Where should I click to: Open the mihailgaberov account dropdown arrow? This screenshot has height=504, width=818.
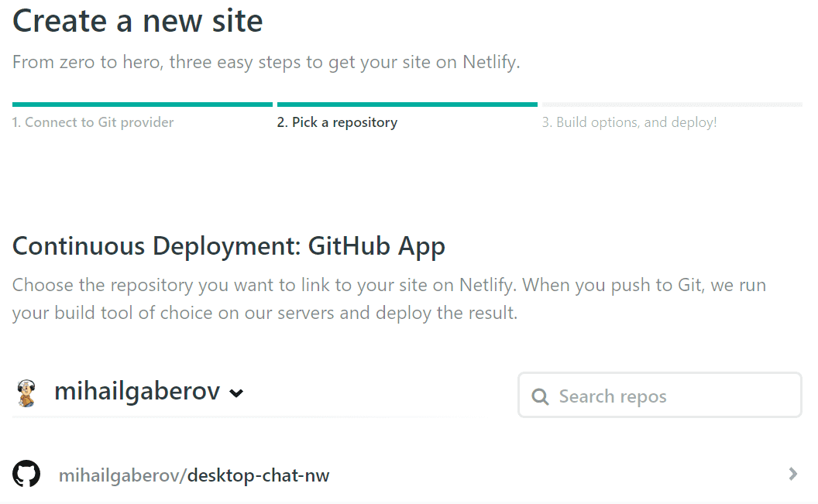point(236,393)
